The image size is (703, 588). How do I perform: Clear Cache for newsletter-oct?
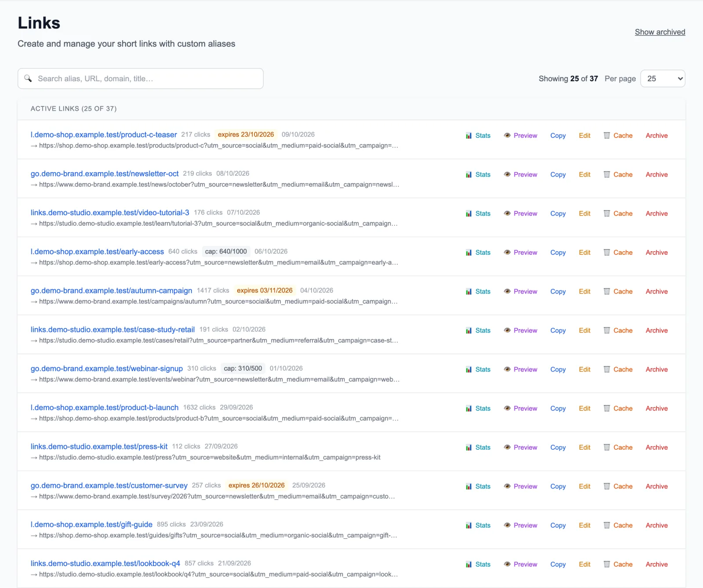[x=618, y=175]
